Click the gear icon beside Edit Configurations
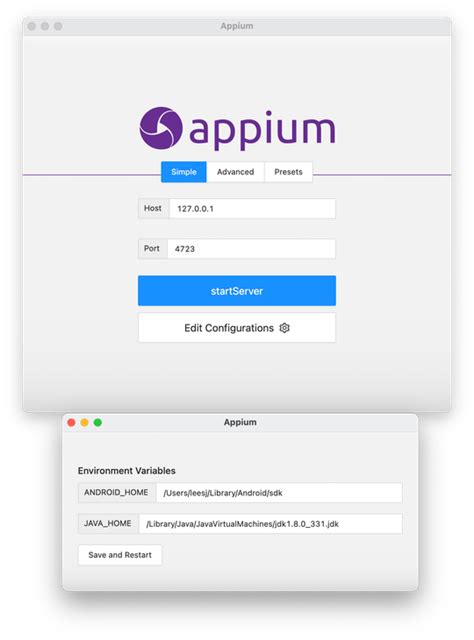Image resolution: width=474 pixels, height=640 pixels. pyautogui.click(x=285, y=328)
